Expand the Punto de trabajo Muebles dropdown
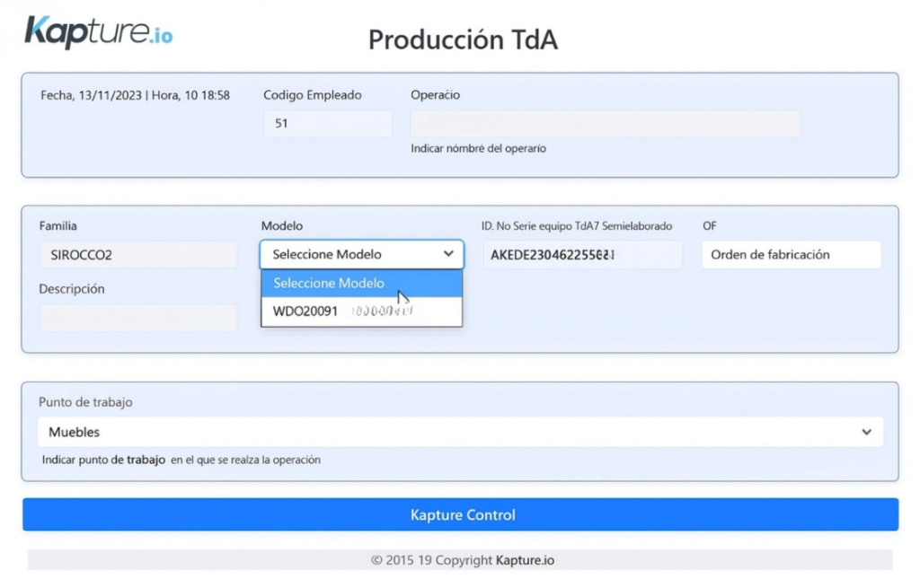The width and height of the screenshot is (920, 588). coord(461,432)
